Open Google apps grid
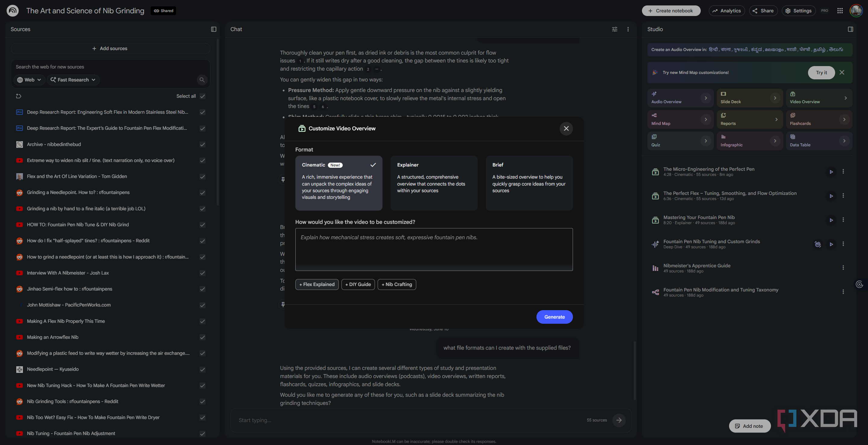 [x=840, y=11]
